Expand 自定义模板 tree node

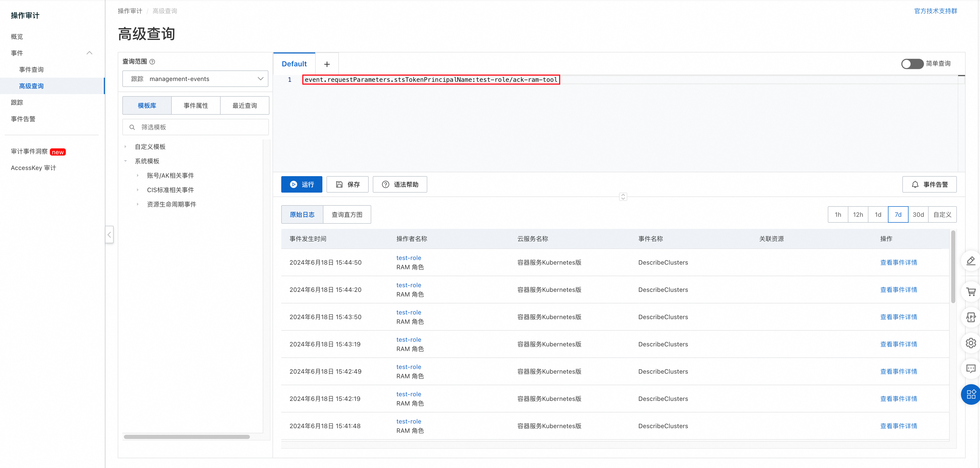tap(125, 147)
